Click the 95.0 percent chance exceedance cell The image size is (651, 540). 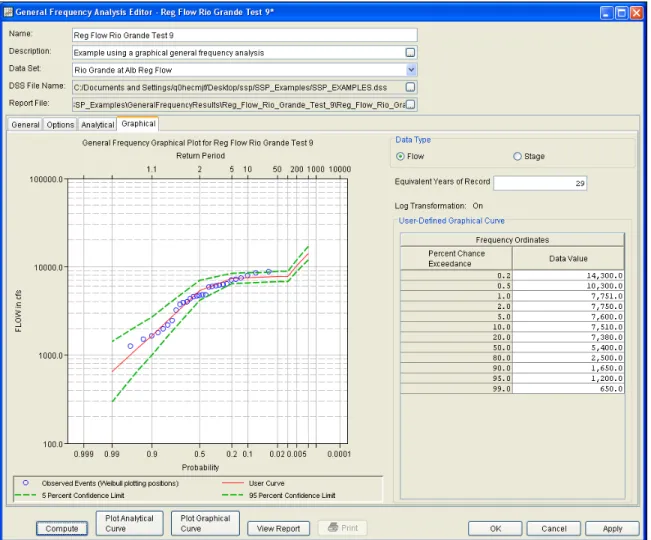456,379
